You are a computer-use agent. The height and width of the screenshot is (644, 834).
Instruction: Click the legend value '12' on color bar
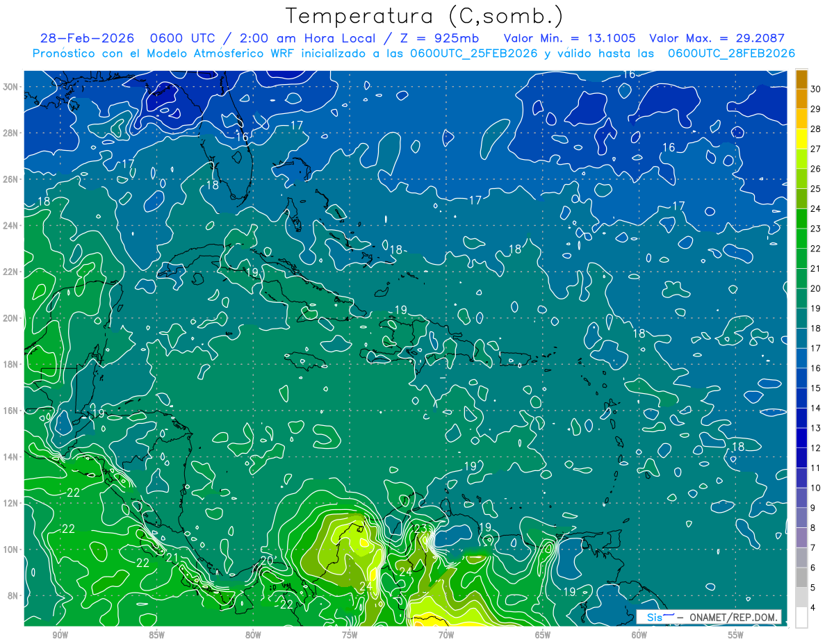point(815,448)
